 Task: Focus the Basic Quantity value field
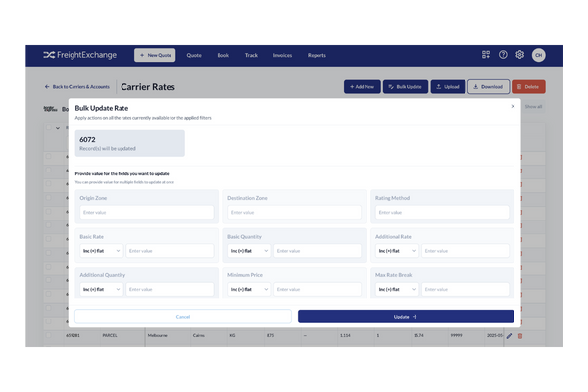[318, 251]
